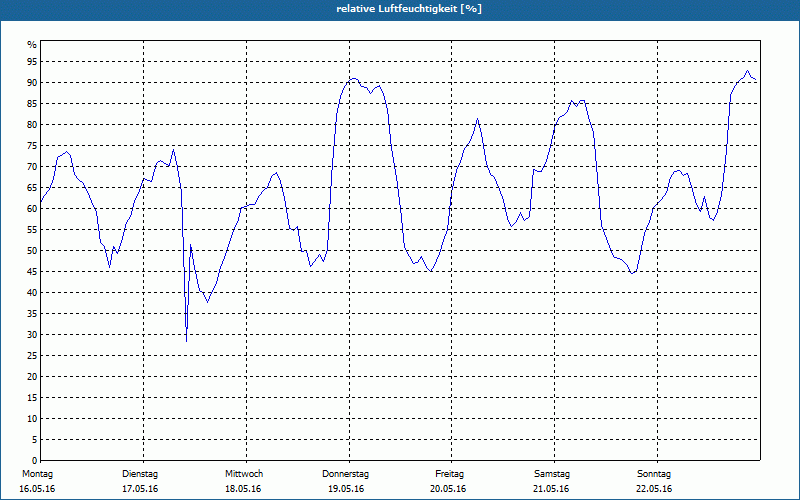Click the '80' y-axis value
This screenshot has width=800, height=500.
[x=32, y=124]
